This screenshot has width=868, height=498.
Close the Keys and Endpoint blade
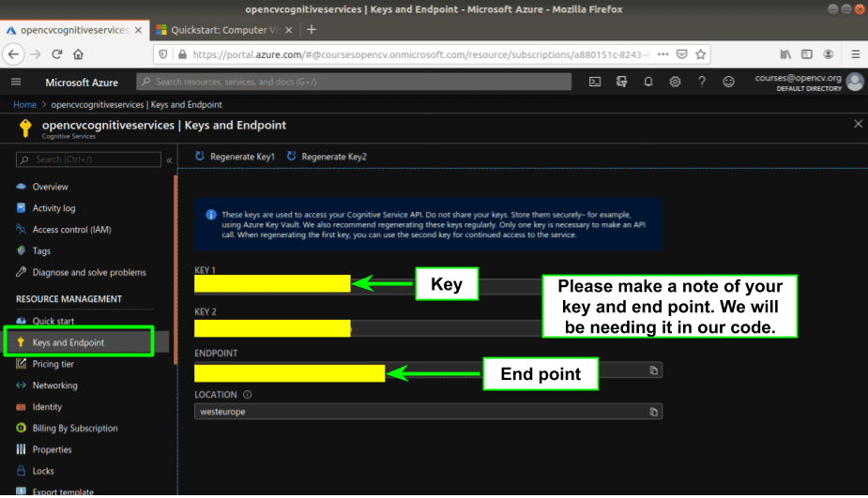(858, 124)
